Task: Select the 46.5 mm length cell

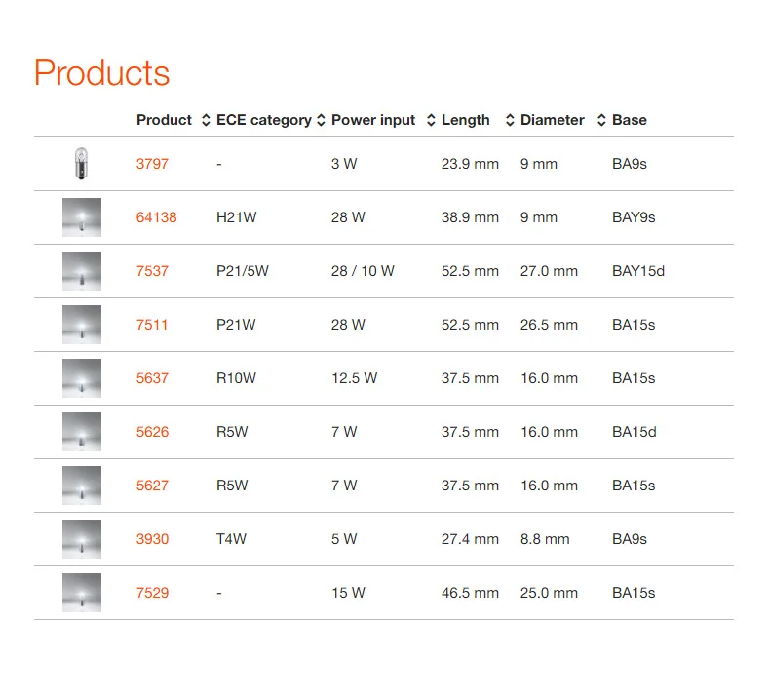Action: (x=470, y=593)
